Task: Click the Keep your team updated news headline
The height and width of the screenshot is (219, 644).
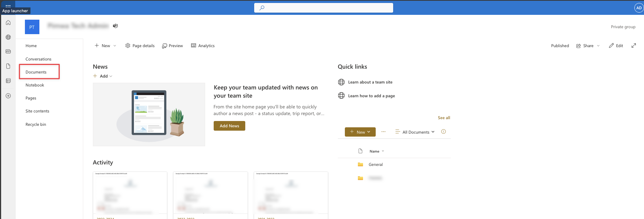Action: click(266, 91)
